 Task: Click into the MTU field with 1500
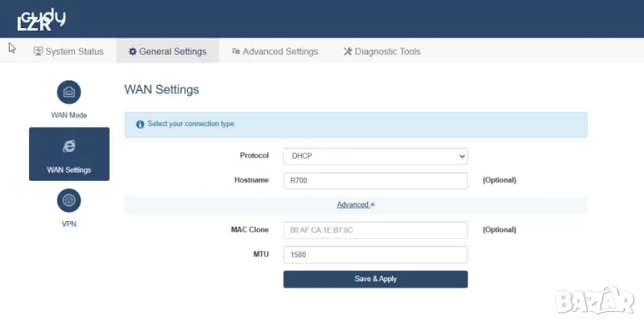(375, 255)
